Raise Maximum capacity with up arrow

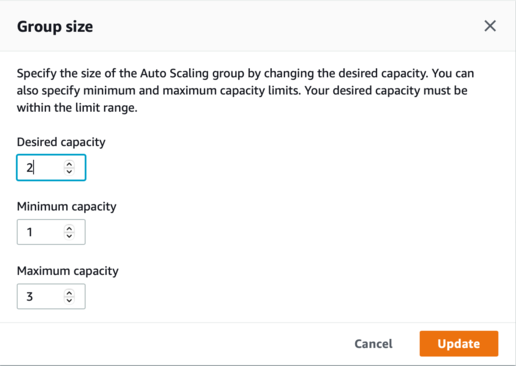coord(69,293)
